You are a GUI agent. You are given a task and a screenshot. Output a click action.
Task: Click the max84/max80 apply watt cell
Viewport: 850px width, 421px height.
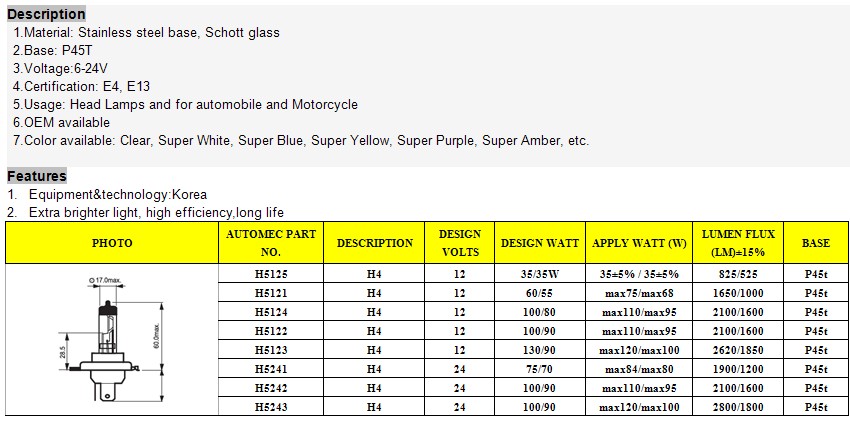click(x=639, y=369)
